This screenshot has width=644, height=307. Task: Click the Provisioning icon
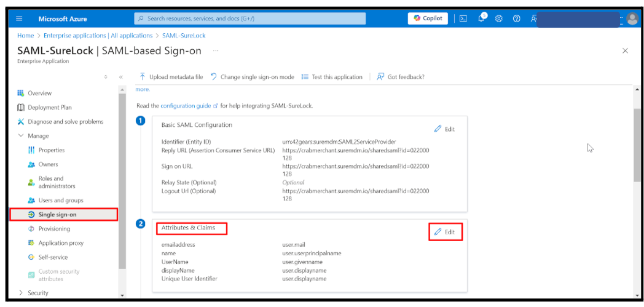[31, 228]
